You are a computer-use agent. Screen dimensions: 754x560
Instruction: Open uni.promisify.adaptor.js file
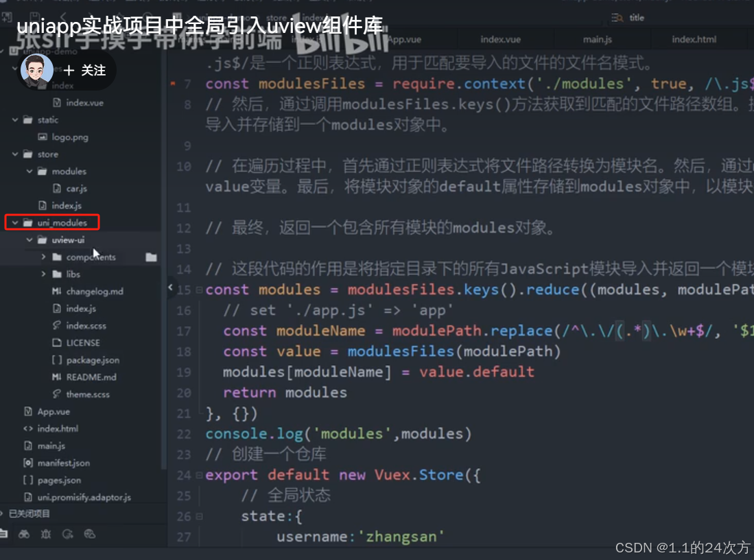coord(84,498)
